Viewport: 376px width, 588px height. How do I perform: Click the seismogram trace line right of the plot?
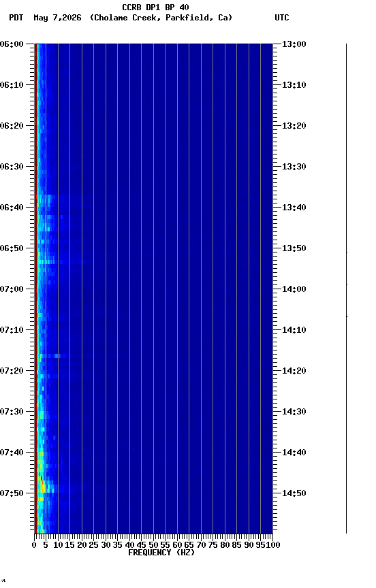point(346,288)
